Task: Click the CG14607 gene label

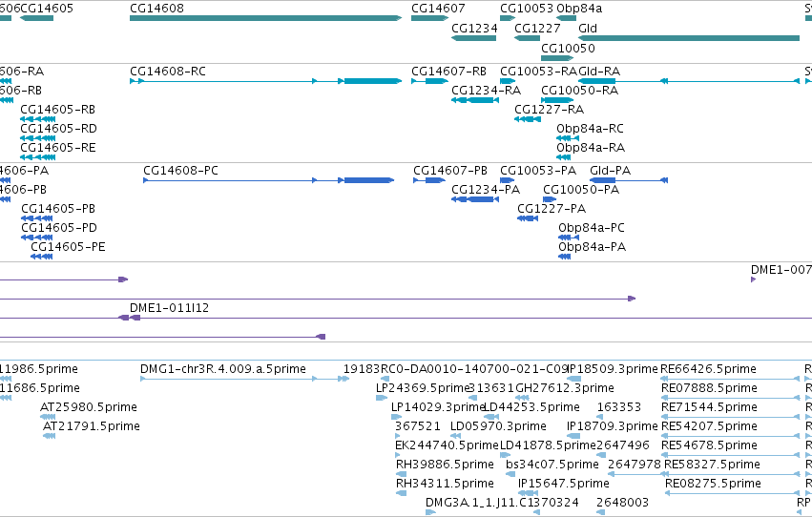Action: point(438,9)
